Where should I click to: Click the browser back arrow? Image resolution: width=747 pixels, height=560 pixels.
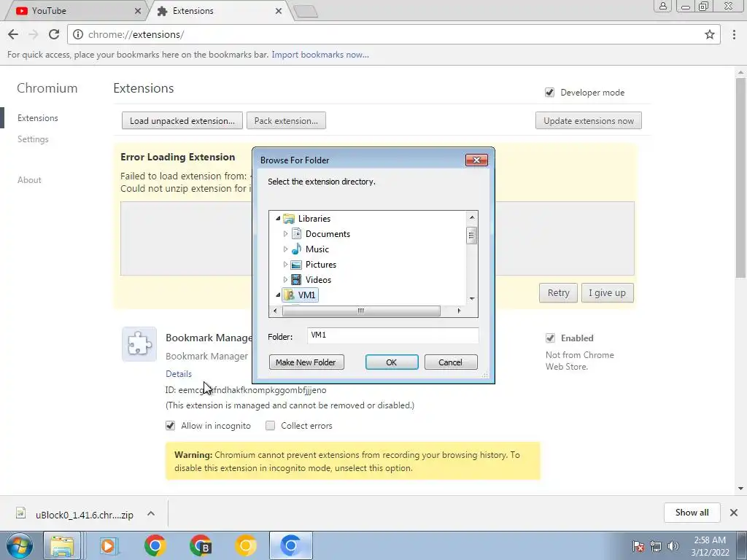click(x=13, y=34)
